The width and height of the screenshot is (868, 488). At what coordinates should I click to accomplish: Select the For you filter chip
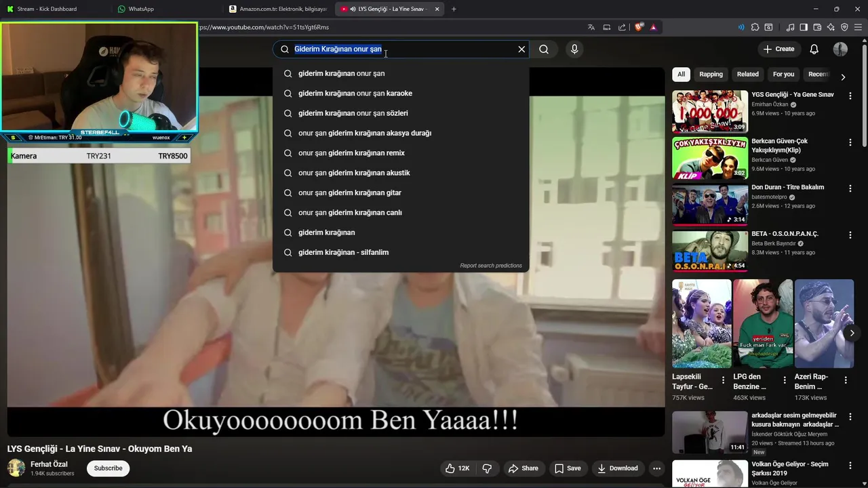783,74
